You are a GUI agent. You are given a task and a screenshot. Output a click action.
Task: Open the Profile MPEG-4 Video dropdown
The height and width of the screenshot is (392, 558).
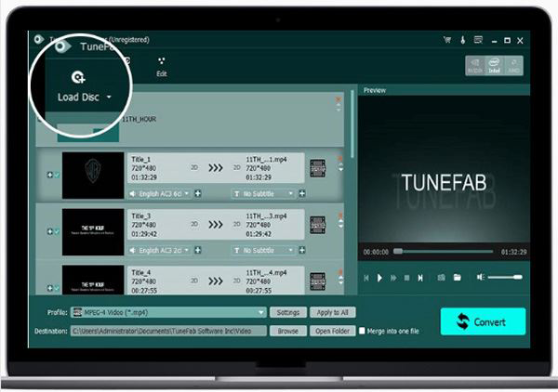coord(168,312)
